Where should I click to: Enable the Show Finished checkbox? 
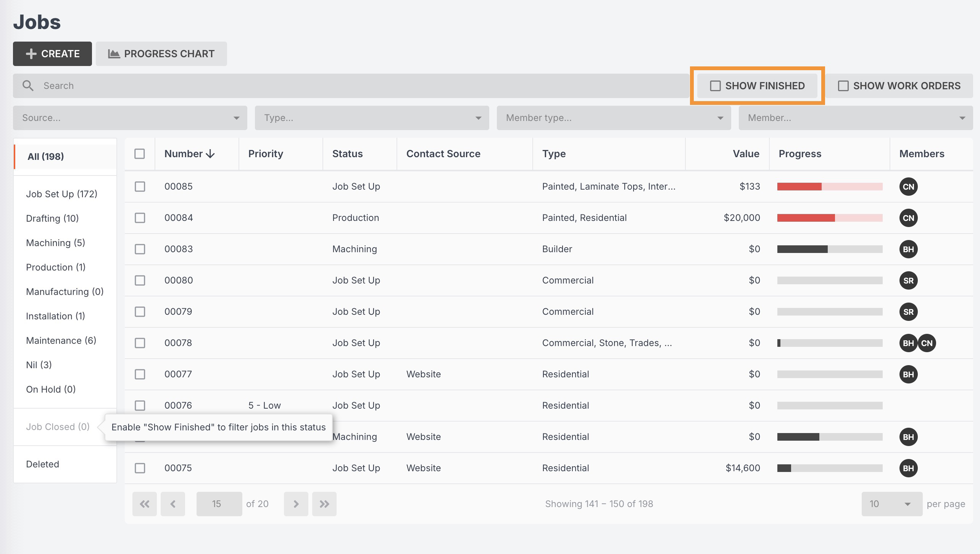point(716,86)
